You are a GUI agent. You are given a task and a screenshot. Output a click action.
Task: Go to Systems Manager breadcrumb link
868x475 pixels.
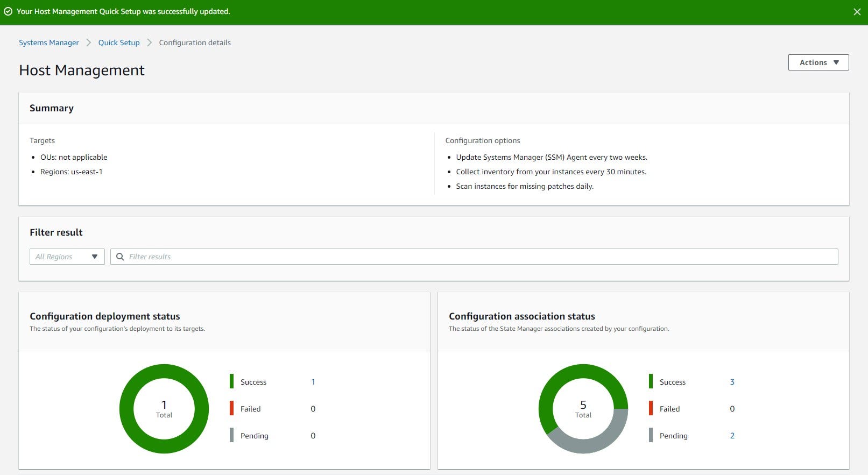click(49, 42)
